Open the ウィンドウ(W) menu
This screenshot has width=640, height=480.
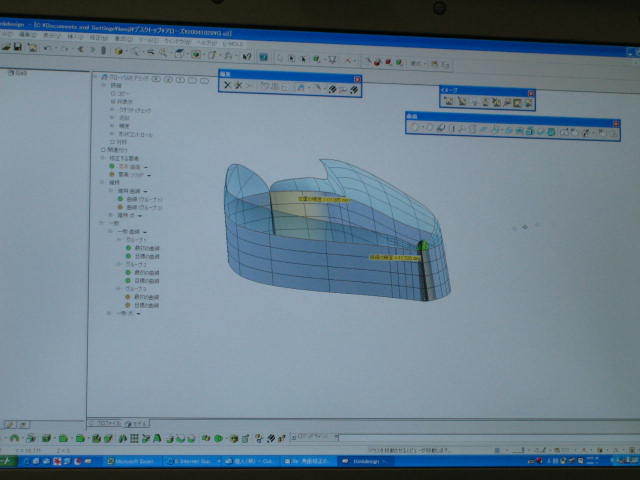click(x=177, y=41)
